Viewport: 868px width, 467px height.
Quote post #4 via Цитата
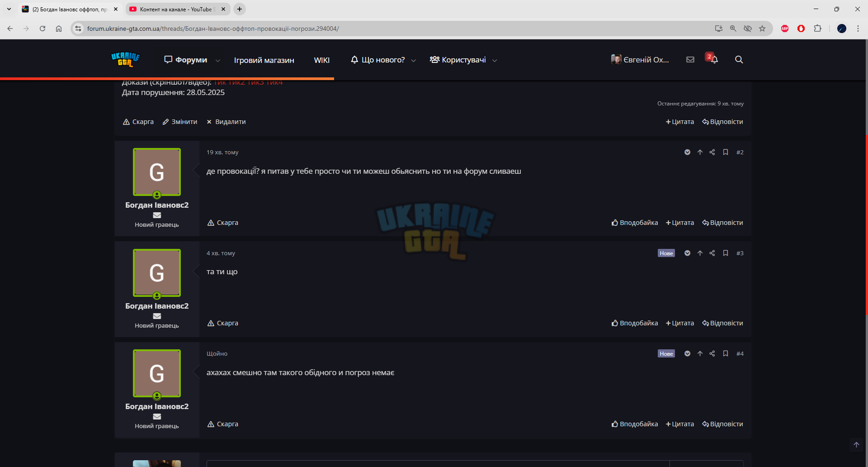click(x=680, y=424)
